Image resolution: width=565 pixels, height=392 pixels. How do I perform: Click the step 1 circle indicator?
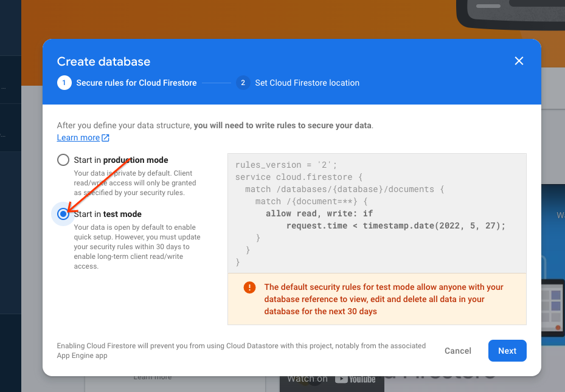64,83
